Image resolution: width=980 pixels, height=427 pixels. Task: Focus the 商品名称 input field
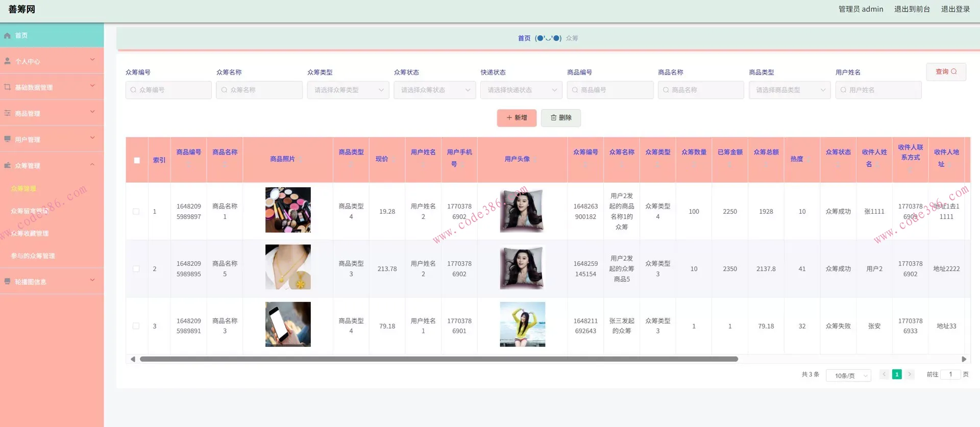(x=701, y=90)
